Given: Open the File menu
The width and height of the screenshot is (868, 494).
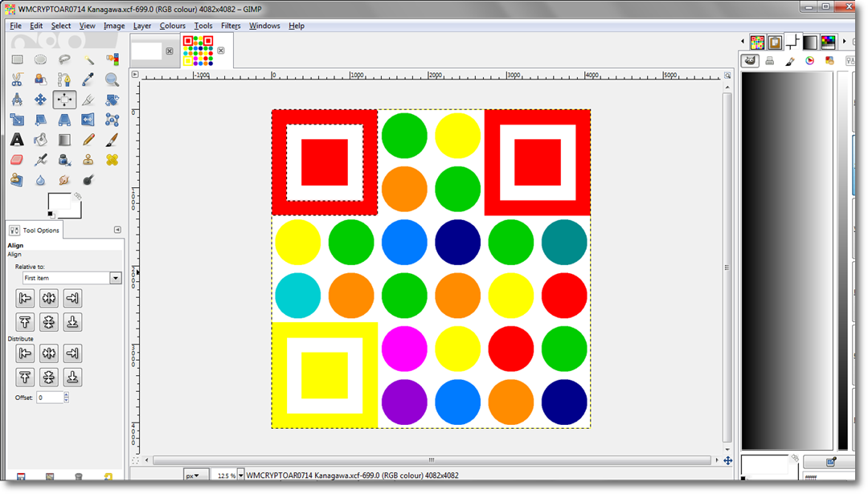Looking at the screenshot, I should point(15,26).
